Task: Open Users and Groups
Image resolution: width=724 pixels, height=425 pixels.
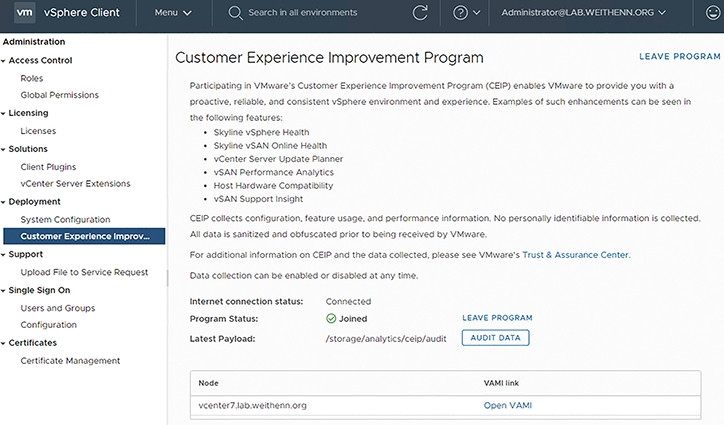Action: click(58, 308)
